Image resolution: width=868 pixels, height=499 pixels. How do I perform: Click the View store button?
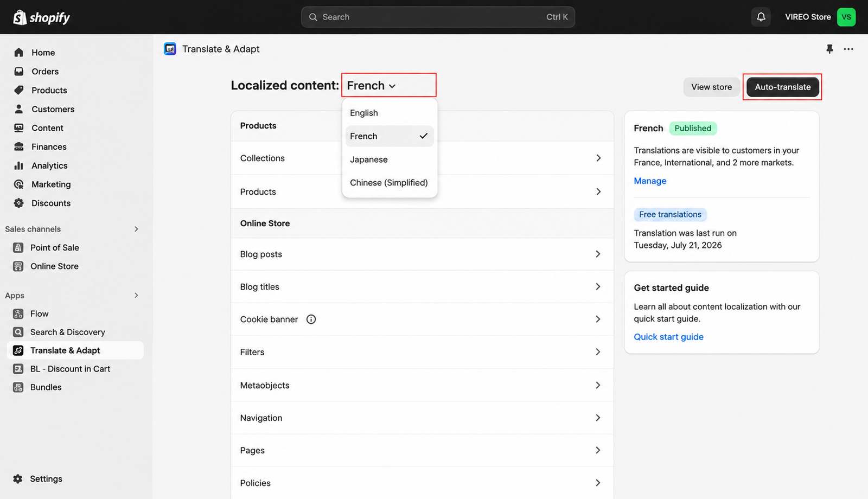711,87
